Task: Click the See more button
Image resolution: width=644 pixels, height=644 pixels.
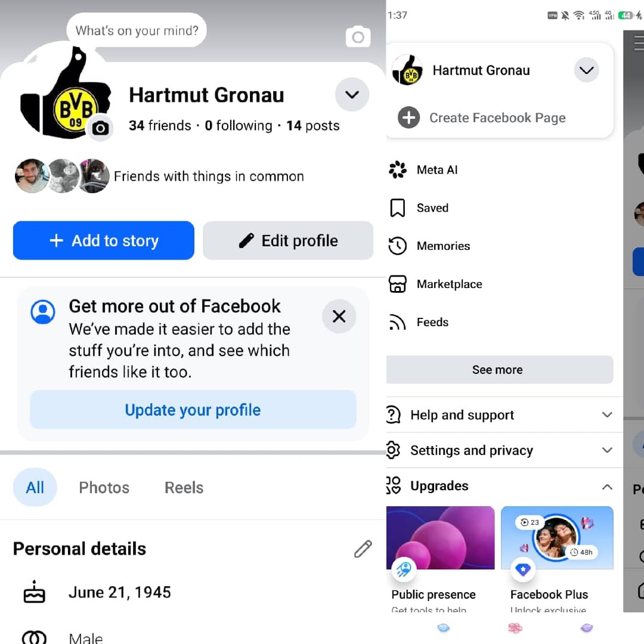Action: [500, 370]
